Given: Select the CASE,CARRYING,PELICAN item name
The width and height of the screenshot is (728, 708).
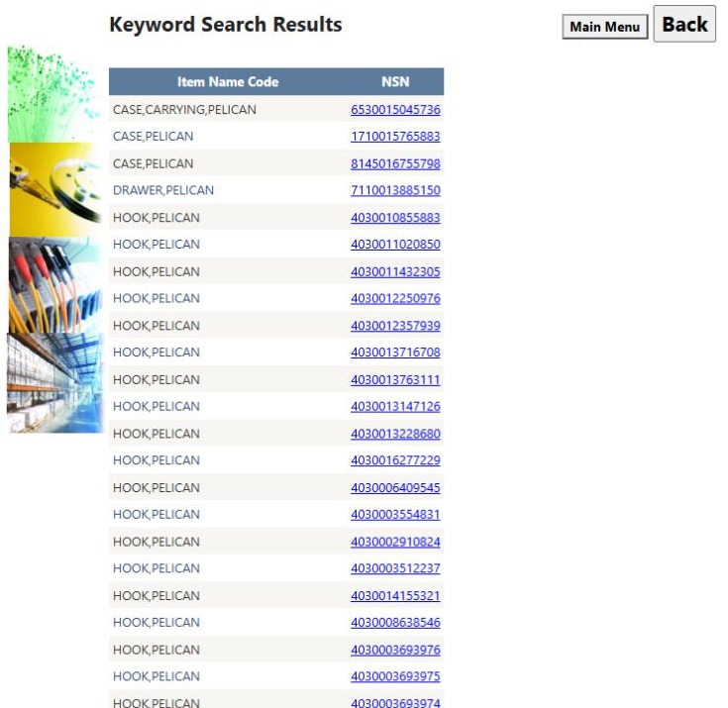Looking at the screenshot, I should pyautogui.click(x=184, y=110).
